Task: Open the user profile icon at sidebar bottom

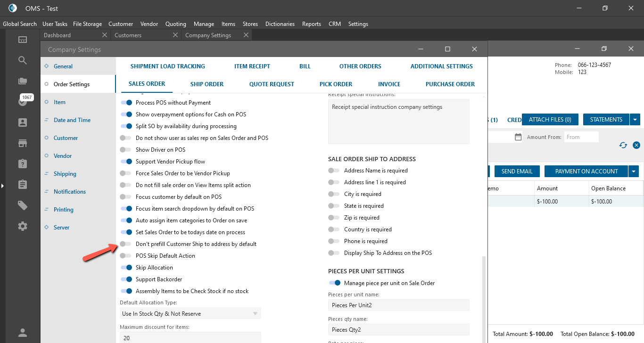Action: pos(23,332)
